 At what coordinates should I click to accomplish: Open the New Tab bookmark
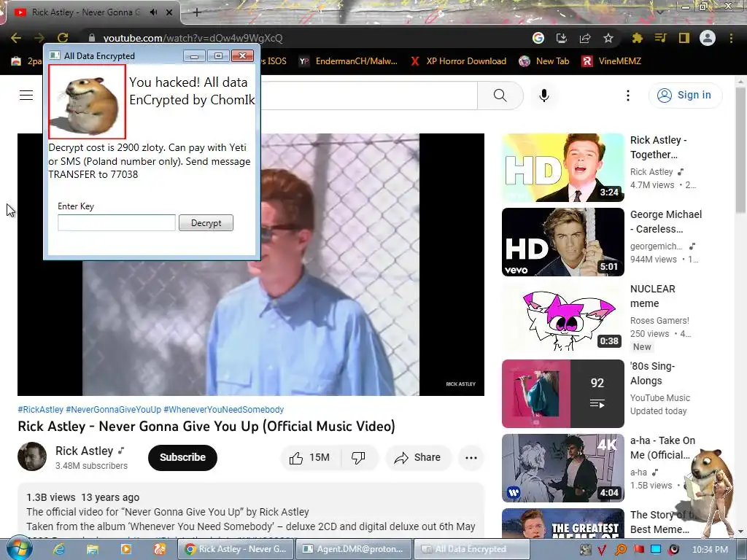pos(544,61)
